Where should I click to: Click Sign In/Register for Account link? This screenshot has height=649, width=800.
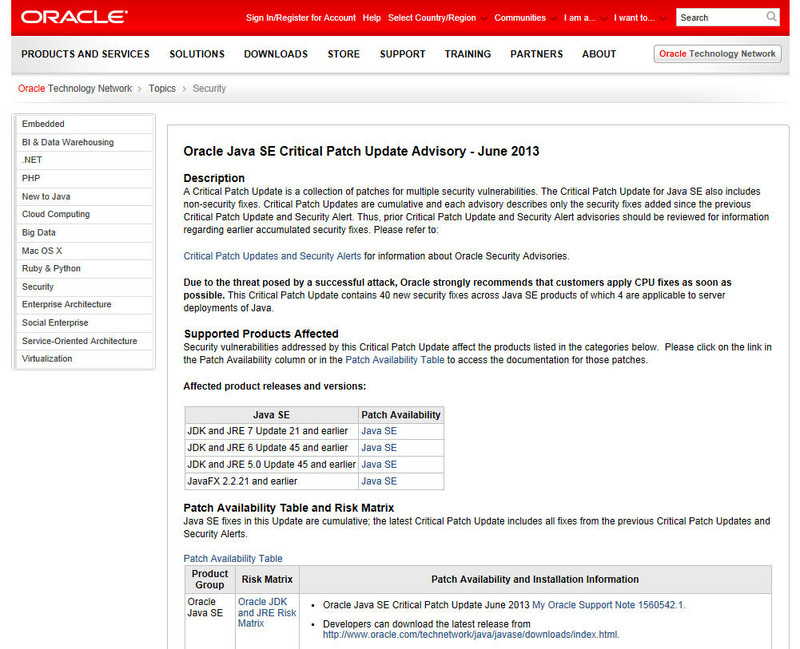(x=300, y=18)
